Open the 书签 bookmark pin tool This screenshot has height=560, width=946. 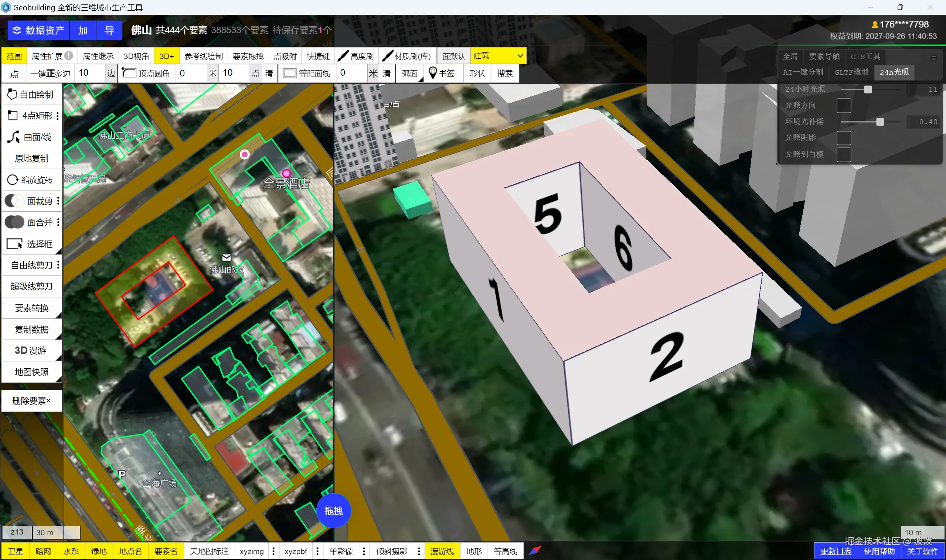[433, 73]
